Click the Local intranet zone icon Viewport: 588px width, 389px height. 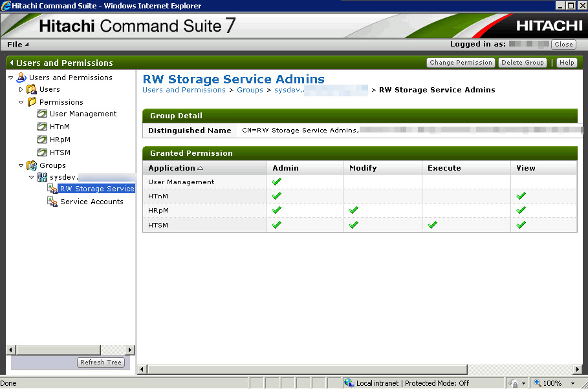tap(349, 383)
